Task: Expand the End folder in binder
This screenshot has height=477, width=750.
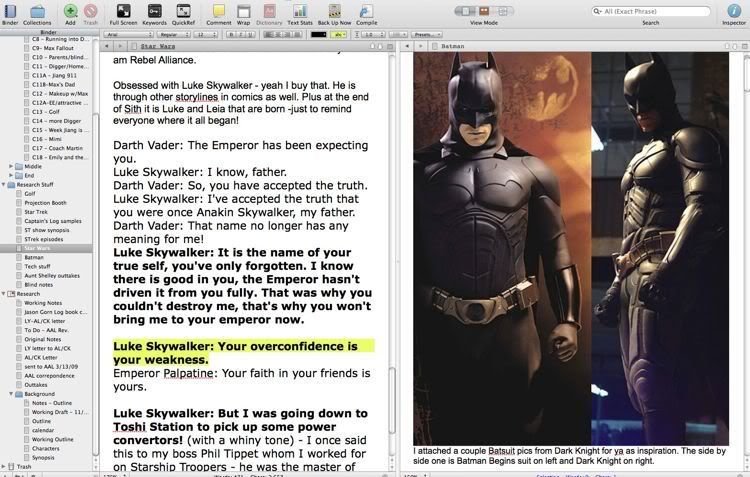Action: click(11, 175)
